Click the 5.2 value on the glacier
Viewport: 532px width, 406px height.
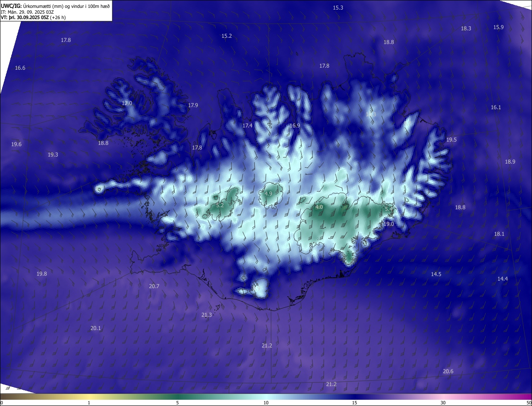pos(220,205)
